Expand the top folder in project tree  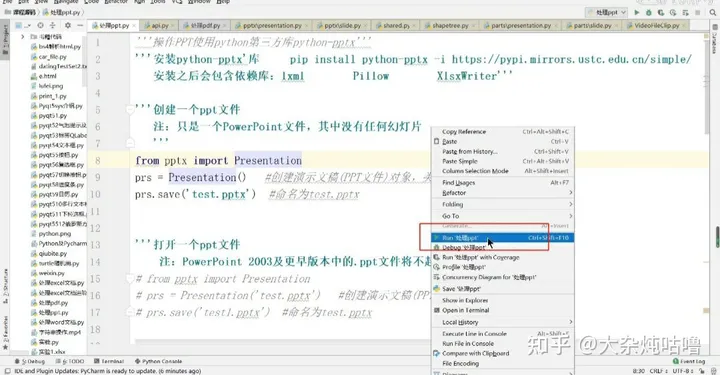coord(22,36)
